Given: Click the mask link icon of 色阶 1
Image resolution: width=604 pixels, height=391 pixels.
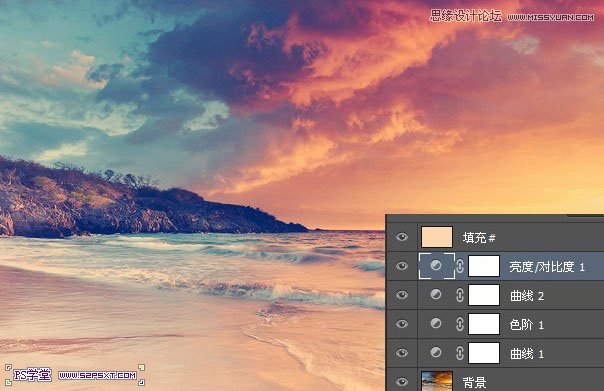Looking at the screenshot, I should pyautogui.click(x=460, y=324).
